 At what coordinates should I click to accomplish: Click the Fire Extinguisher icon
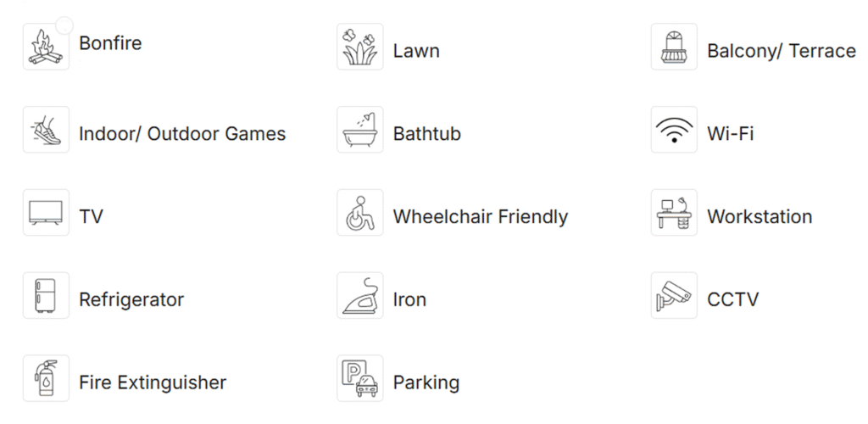click(46, 378)
